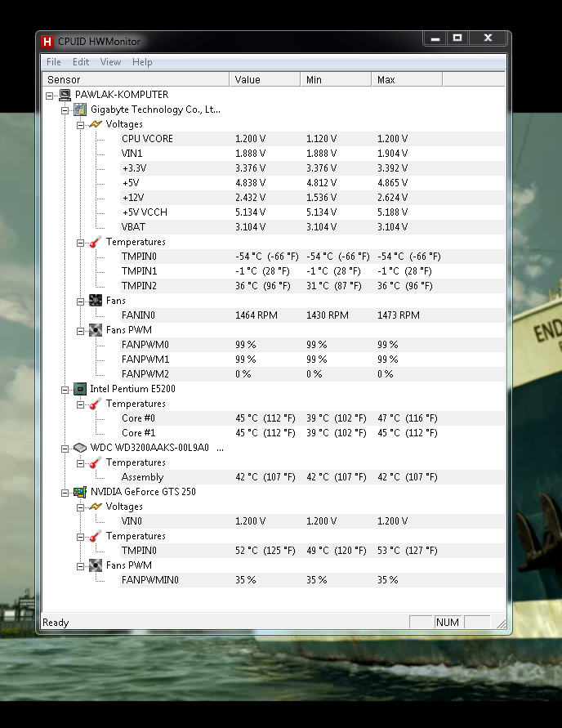The height and width of the screenshot is (728, 562).
Task: Collapse the Gigabyte Technology node
Action: [x=65, y=110]
